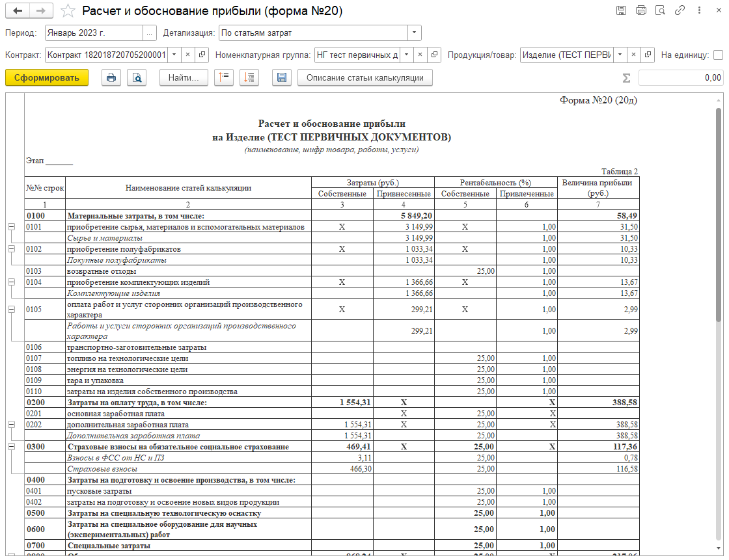Toggle the На единицу checkbox
729x560 pixels.
719,55
